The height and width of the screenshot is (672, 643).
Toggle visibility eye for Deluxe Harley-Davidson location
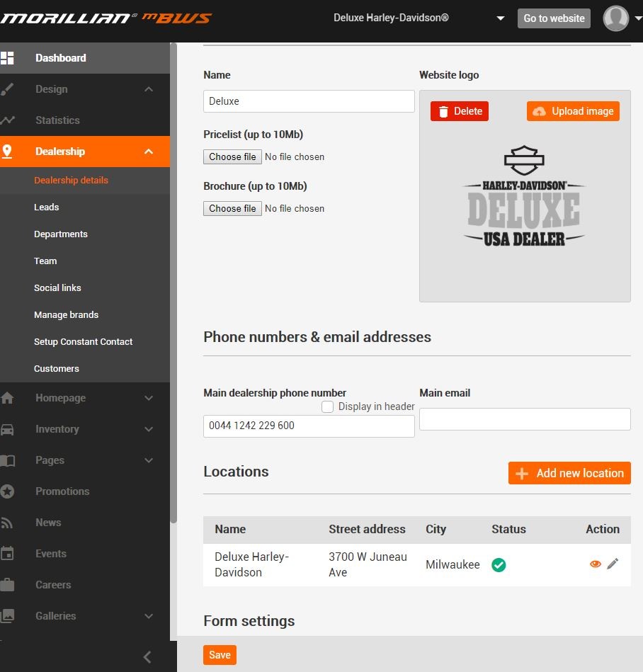pyautogui.click(x=595, y=564)
